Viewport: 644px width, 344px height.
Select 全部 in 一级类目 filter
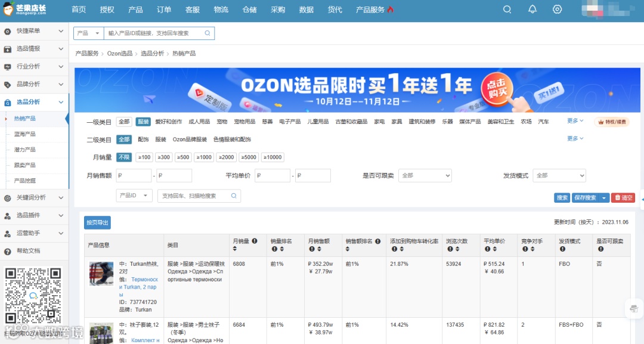click(x=124, y=122)
